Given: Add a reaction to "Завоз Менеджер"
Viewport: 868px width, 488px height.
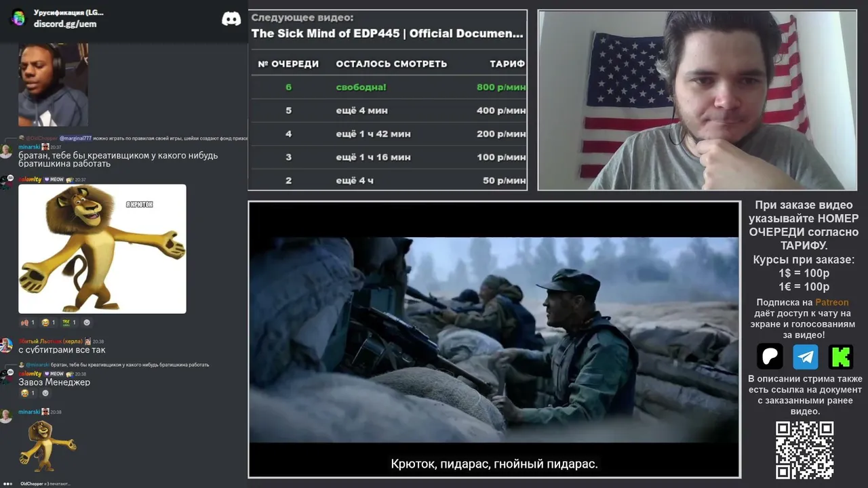Looking at the screenshot, I should [x=45, y=393].
